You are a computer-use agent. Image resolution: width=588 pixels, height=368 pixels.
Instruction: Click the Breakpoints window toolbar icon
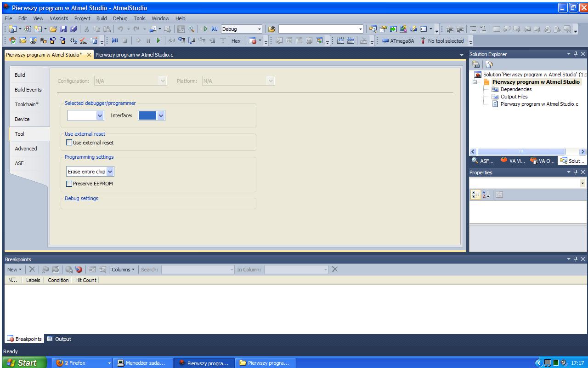tap(253, 41)
